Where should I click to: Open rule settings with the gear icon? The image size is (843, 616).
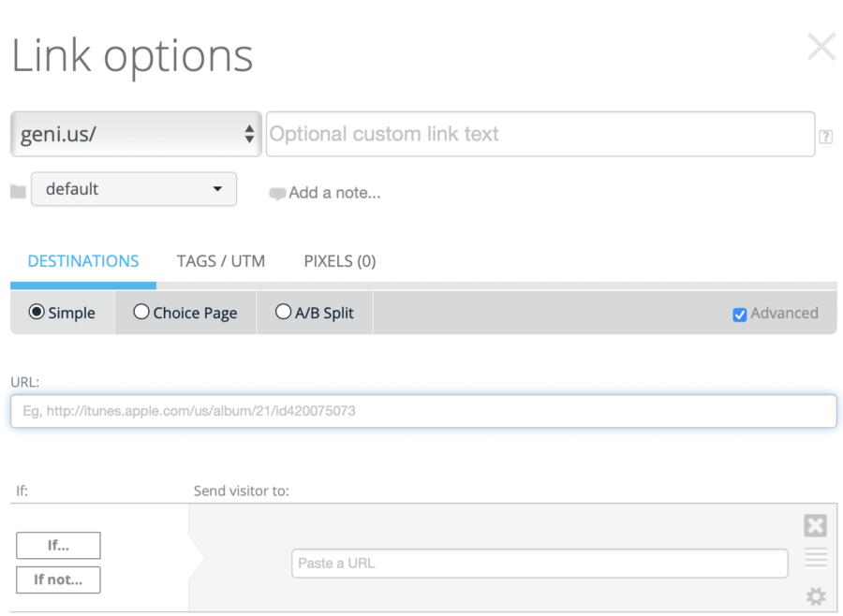click(x=815, y=595)
